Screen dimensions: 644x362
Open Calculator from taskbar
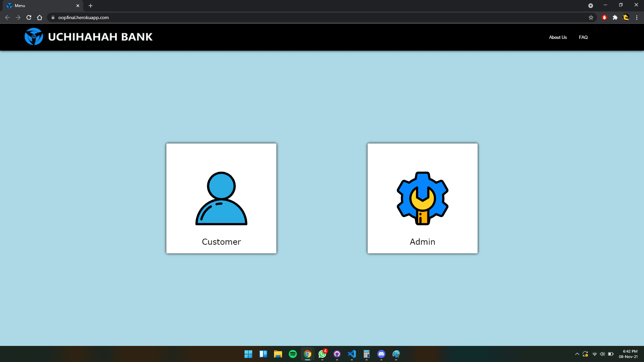(x=367, y=354)
